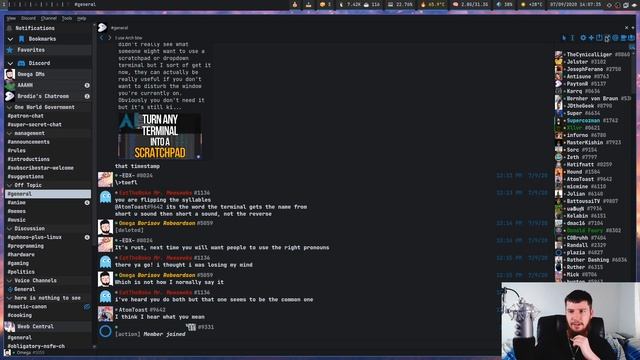Go forward with the right arrow
Image resolution: width=640 pixels, height=360 pixels.
[x=109, y=38]
